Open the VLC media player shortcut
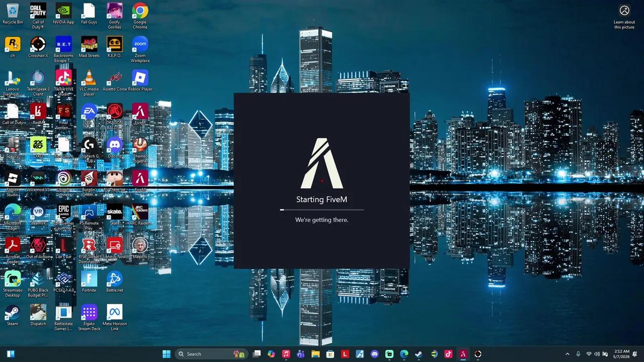Viewport: 644px width, 362px height. (x=89, y=83)
